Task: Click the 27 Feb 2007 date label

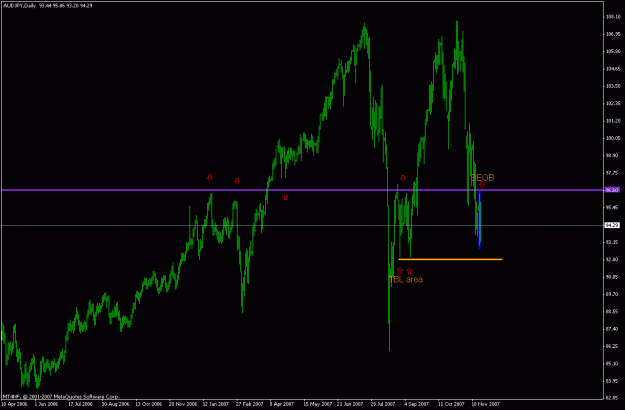Action: pyautogui.click(x=250, y=404)
